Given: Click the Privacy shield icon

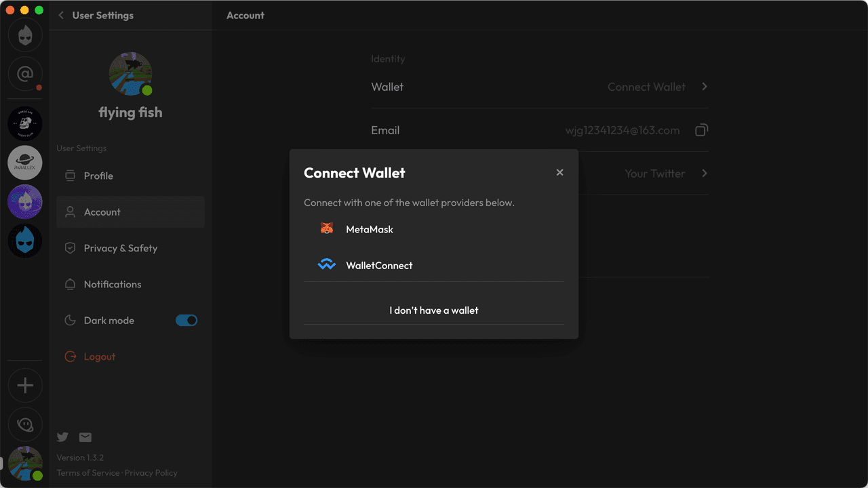Looking at the screenshot, I should [x=70, y=248].
